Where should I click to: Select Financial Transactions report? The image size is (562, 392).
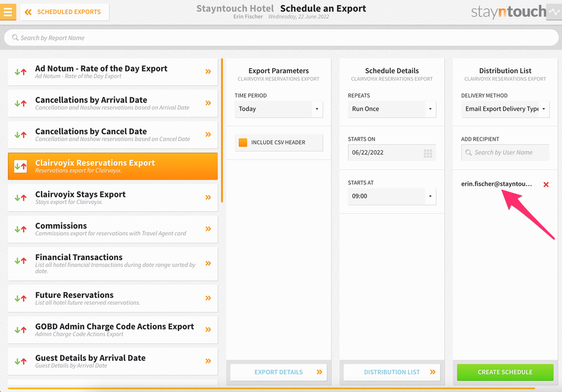click(x=112, y=264)
